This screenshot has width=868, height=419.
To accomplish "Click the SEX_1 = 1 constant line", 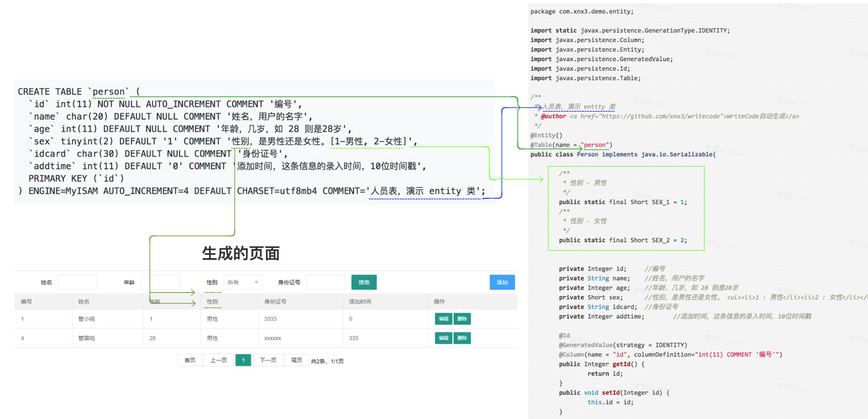I will point(623,202).
